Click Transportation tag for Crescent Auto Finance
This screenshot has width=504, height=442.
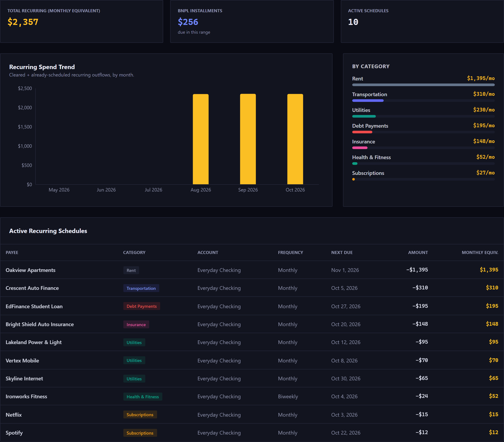[141, 288]
